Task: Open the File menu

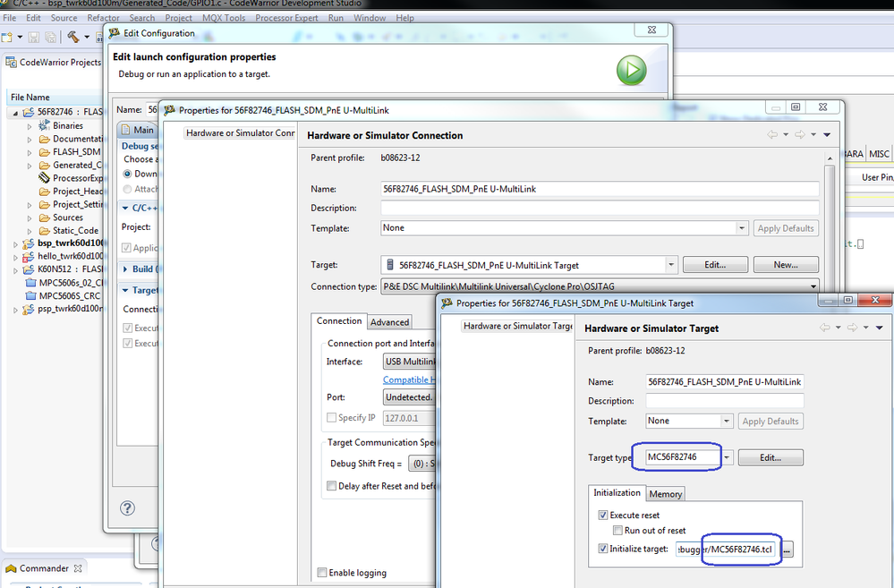Action: coord(10,18)
